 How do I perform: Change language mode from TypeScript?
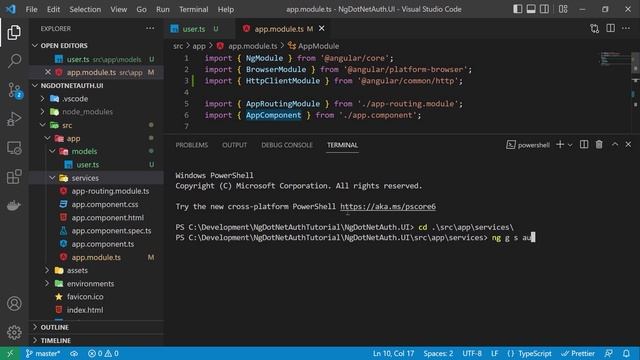coord(534,353)
